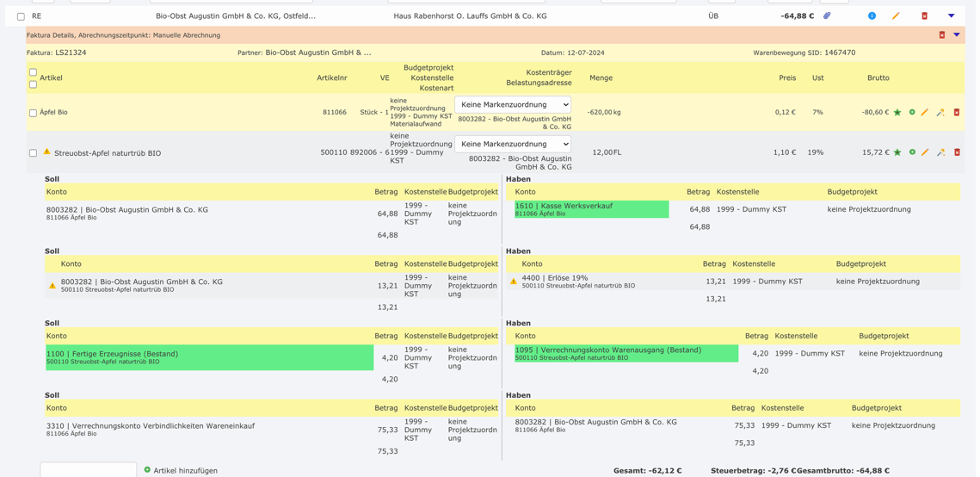Viewport: 980px width, 477px height.
Task: Open Markenzuordnung dropdown for Äpfel Bio
Action: click(512, 104)
